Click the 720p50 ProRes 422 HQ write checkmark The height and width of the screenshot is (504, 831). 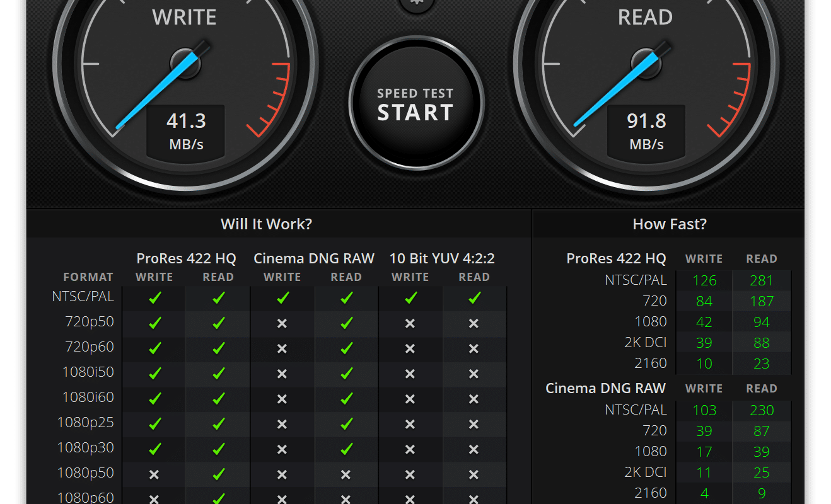(x=154, y=323)
